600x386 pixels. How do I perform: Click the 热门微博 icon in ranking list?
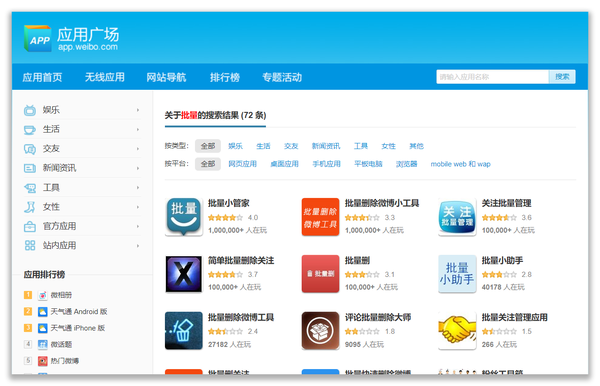click(x=42, y=361)
